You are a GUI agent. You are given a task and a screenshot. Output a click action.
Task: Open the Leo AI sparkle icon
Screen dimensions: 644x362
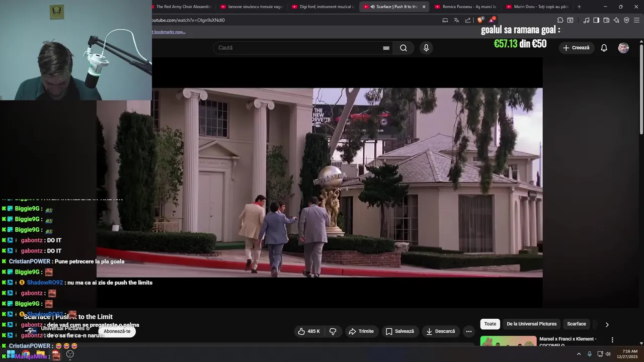pyautogui.click(x=616, y=20)
